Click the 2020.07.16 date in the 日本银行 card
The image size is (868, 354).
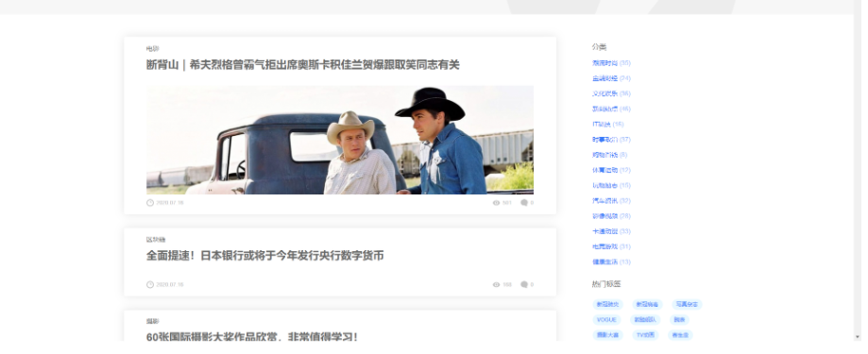coord(169,285)
